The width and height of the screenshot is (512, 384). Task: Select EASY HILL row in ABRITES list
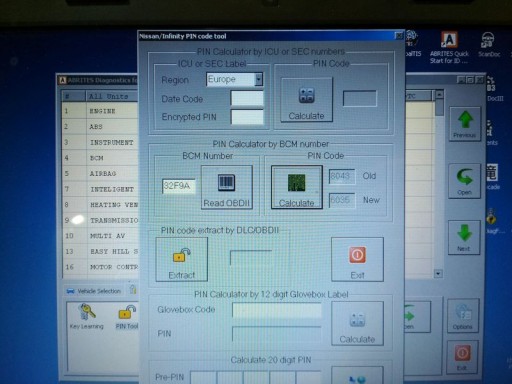pos(100,251)
